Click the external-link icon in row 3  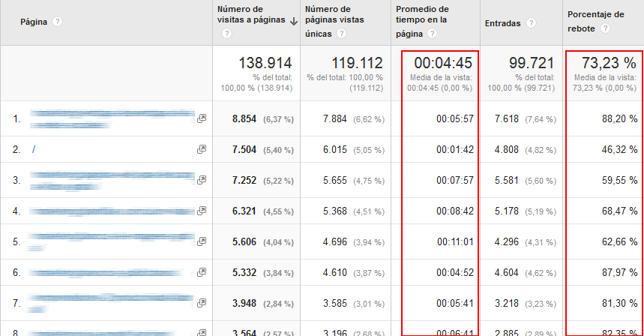coord(202,180)
